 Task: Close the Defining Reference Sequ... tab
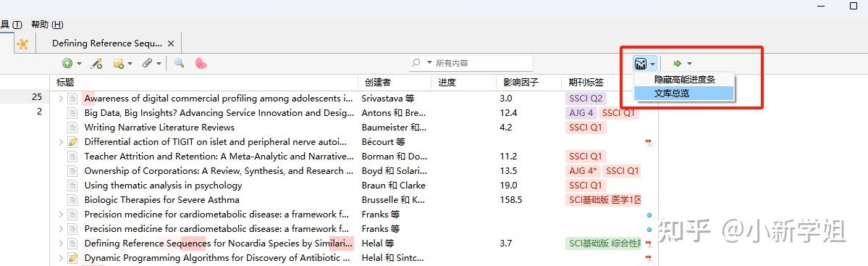(171, 43)
